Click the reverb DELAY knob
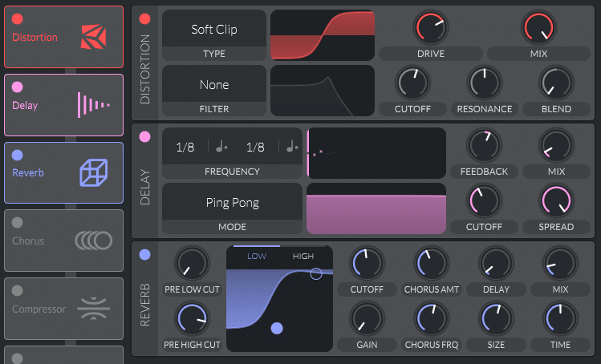Image resolution: width=601 pixels, height=364 pixels. (x=496, y=264)
